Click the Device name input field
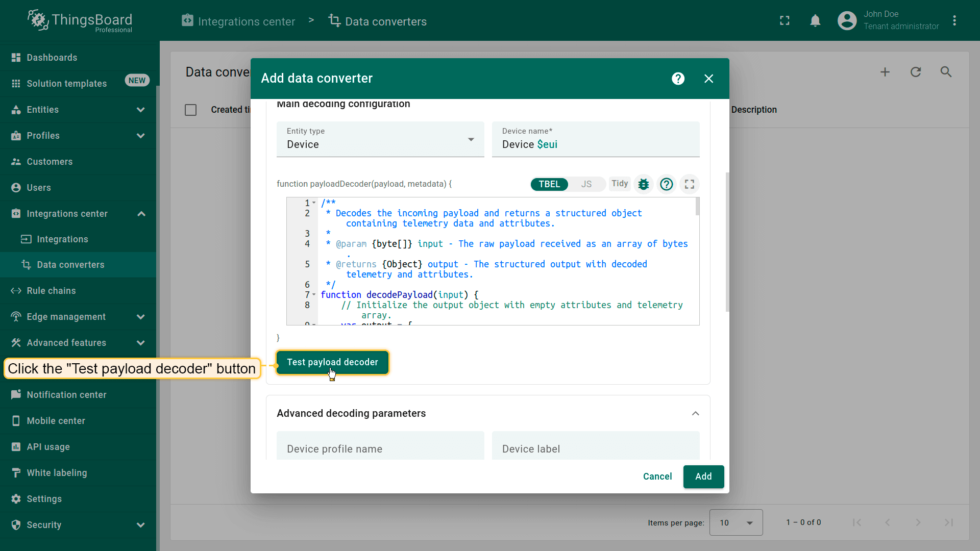Image resolution: width=980 pixels, height=551 pixels. pos(595,144)
